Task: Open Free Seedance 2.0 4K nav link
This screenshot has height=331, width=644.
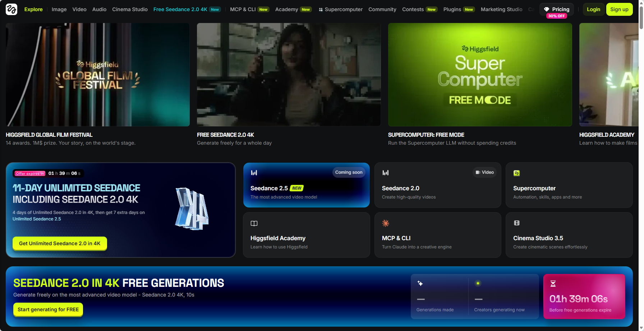Action: [187, 9]
